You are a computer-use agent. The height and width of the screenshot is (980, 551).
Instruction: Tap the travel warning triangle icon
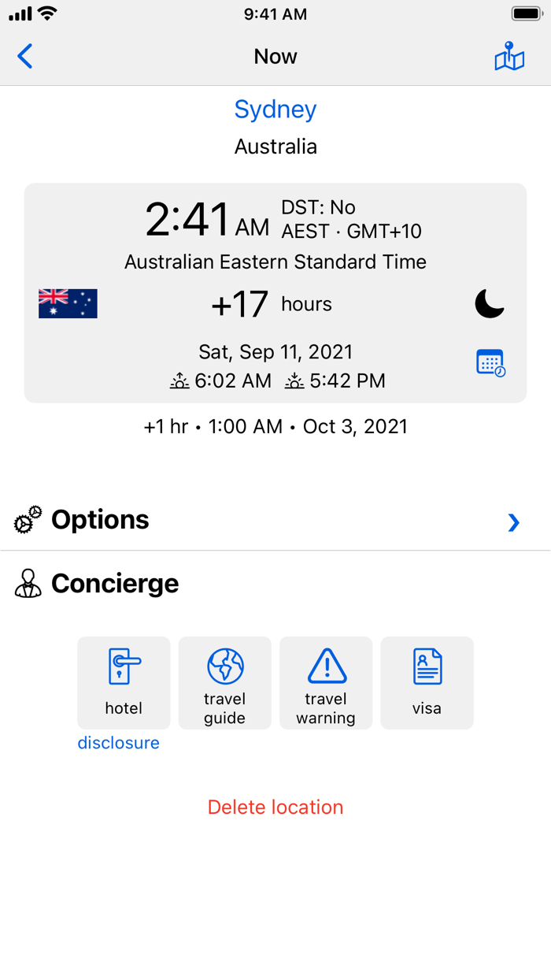[x=326, y=666]
